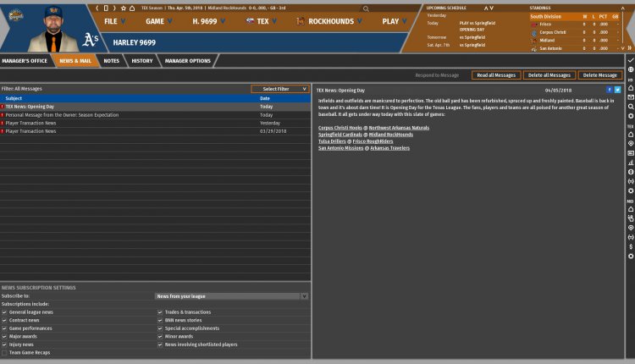Open the Select Filter dropdown
The image size is (635, 364).
coord(280,88)
